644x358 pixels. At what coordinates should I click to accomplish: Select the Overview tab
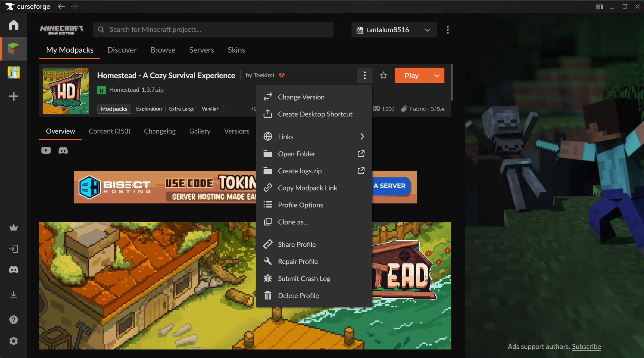point(61,131)
